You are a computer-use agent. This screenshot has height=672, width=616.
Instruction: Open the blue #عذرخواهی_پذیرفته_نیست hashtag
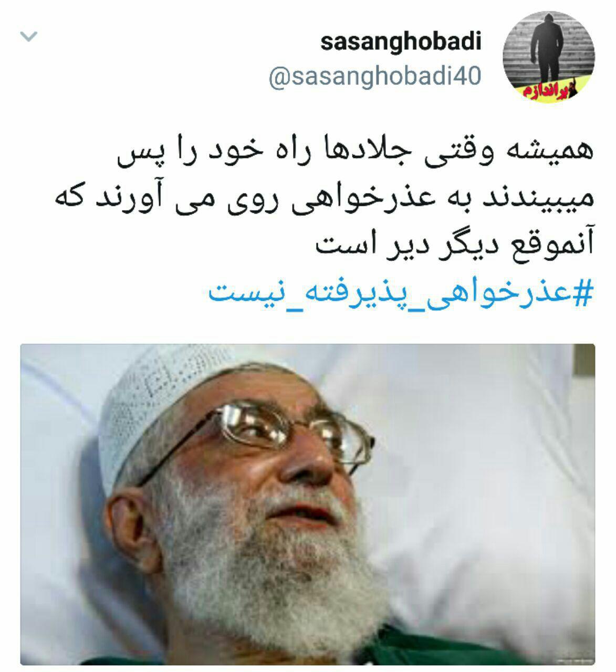point(401,291)
